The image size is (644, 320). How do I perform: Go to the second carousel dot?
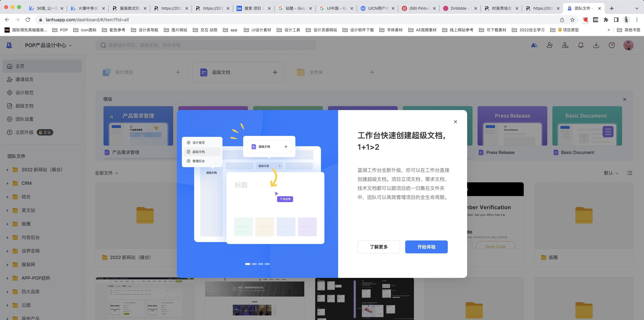coord(254,264)
